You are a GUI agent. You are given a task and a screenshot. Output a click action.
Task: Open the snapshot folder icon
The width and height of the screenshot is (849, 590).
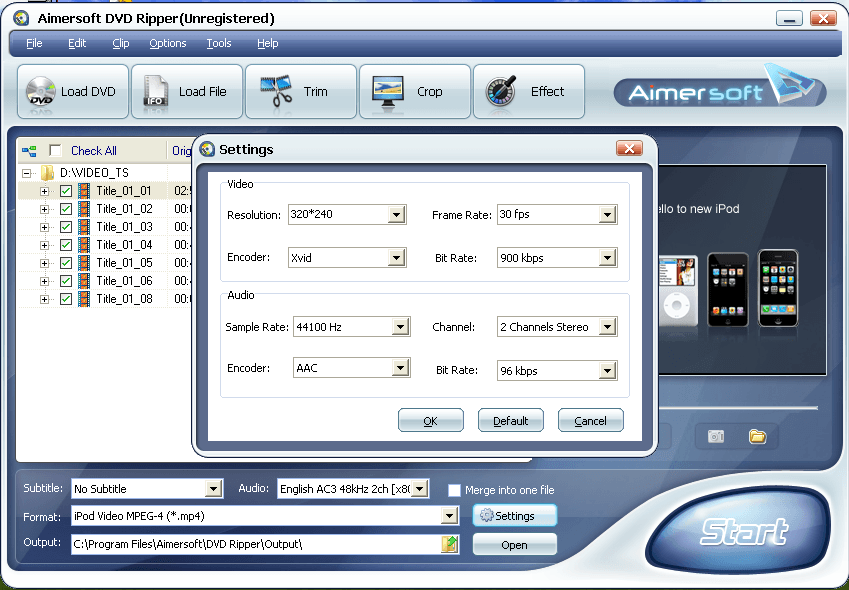point(757,436)
